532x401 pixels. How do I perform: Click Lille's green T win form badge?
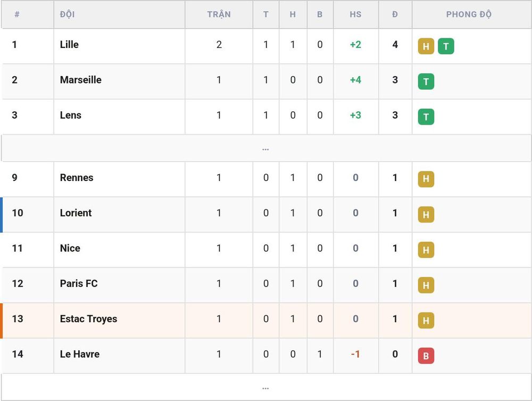point(446,46)
